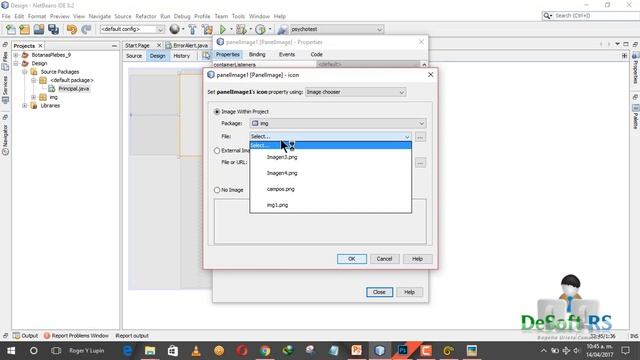Select Image Within Project radio button
Image resolution: width=640 pixels, height=360 pixels.
pyautogui.click(x=217, y=111)
